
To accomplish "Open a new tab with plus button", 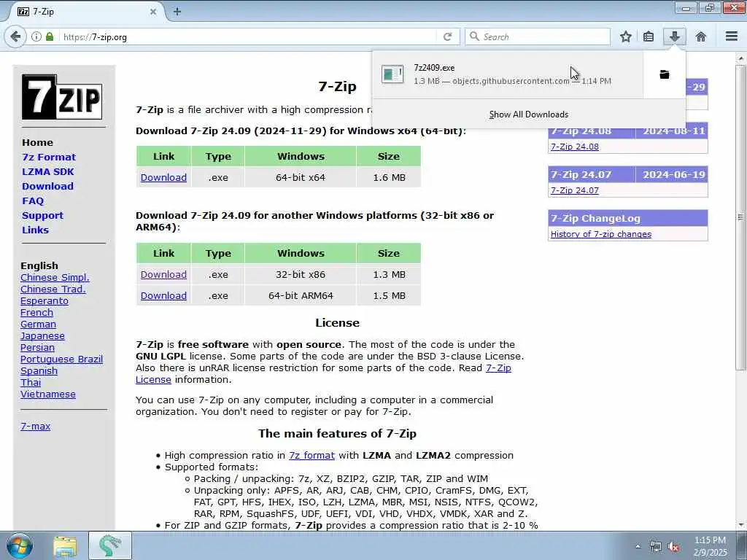I will click(177, 12).
